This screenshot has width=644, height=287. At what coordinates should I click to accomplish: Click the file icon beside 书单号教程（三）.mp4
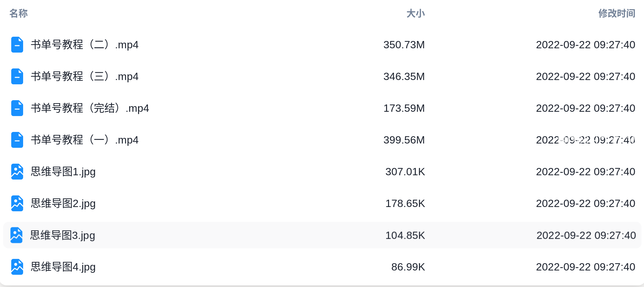17,76
